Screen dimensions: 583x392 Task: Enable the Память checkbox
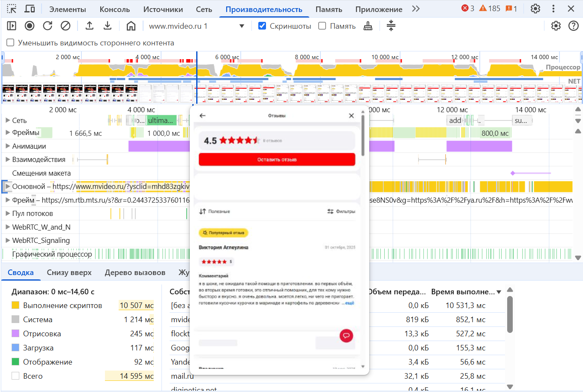[x=322, y=26]
